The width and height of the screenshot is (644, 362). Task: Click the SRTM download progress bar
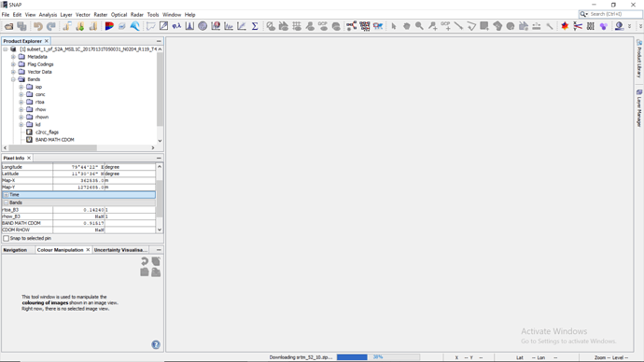[378, 357]
